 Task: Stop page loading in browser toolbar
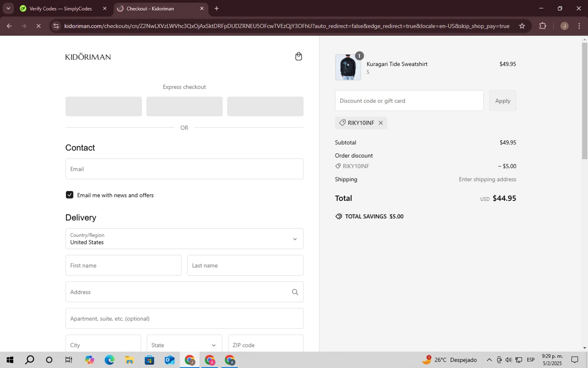(x=38, y=26)
